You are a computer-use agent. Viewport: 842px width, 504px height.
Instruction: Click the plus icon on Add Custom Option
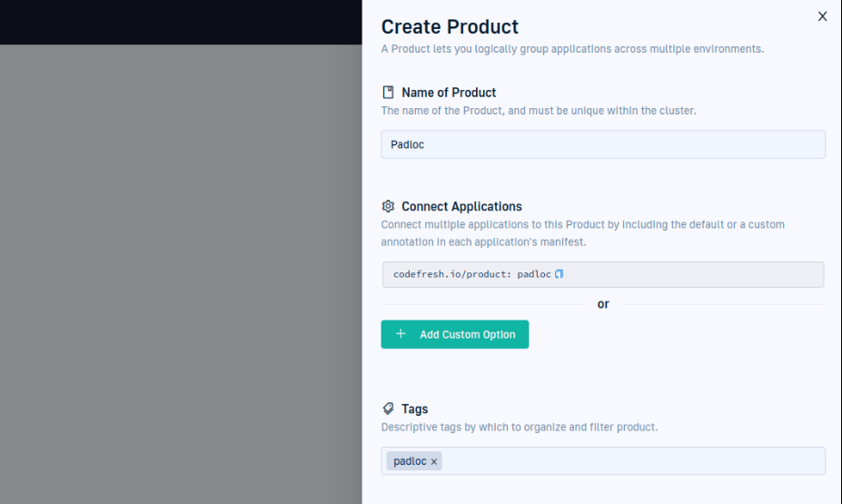point(401,334)
